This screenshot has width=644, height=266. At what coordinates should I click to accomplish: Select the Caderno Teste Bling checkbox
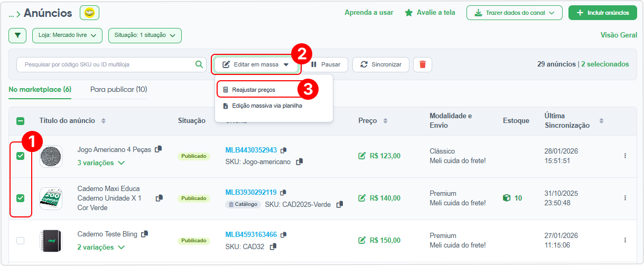click(21, 241)
